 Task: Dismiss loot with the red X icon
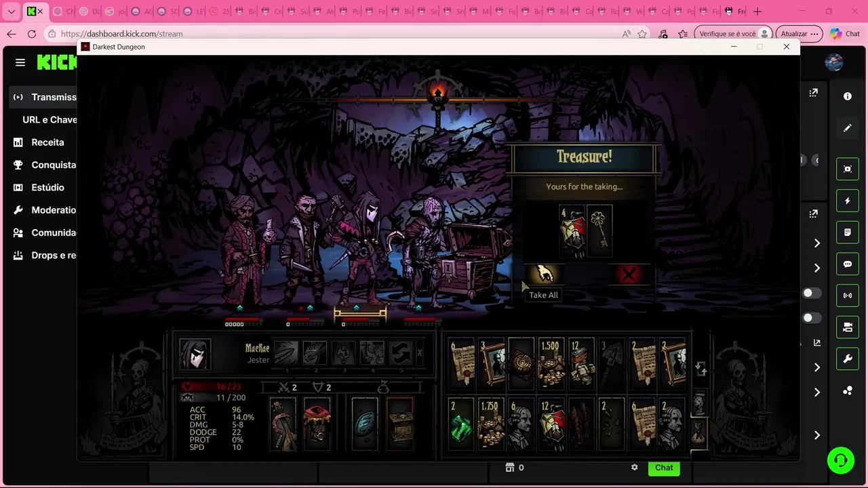(x=629, y=274)
